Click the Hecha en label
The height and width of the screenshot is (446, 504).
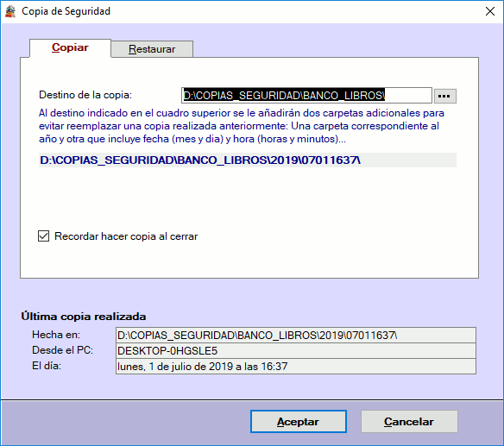[56, 335]
